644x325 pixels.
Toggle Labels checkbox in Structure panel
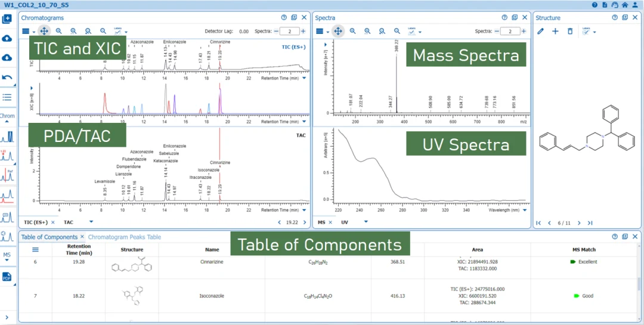coord(586,31)
